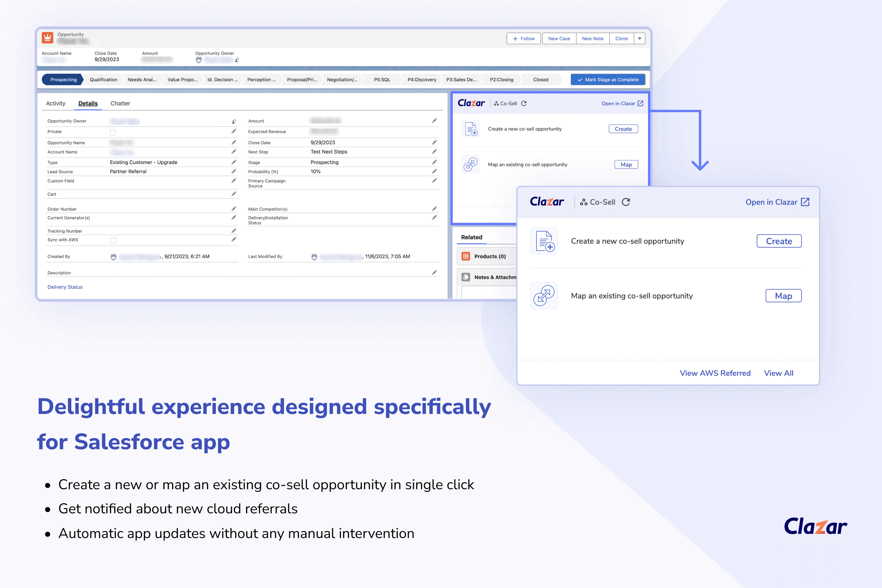
Task: Click the Products related list icon
Action: tap(466, 256)
